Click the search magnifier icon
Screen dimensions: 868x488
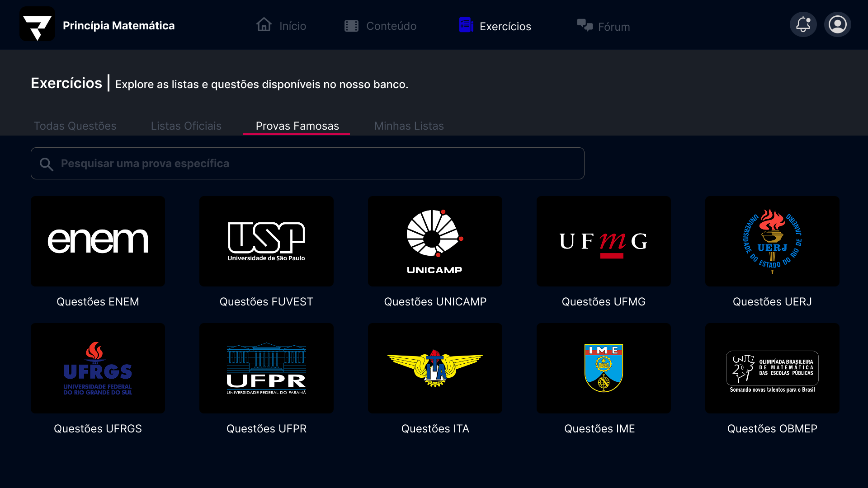(x=46, y=164)
